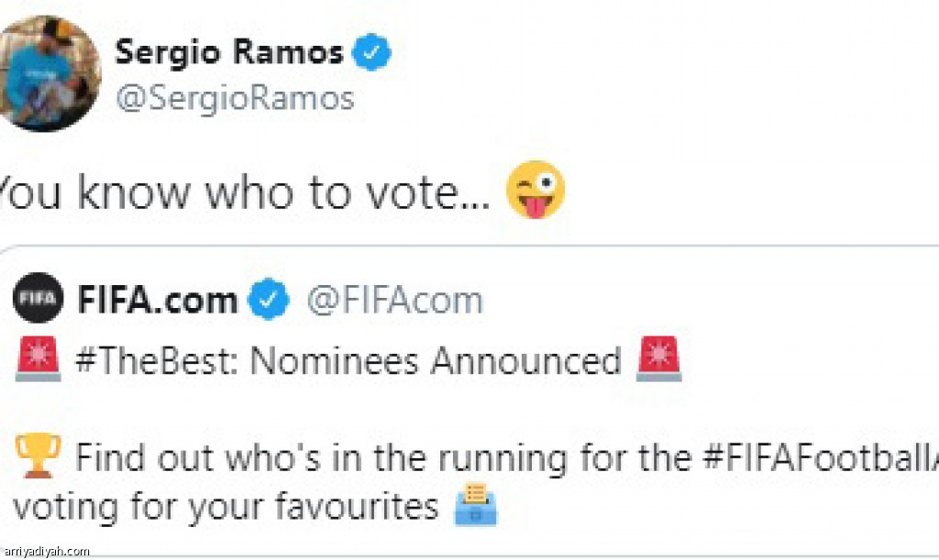Click the gold trophy emoji
This screenshot has height=560, width=939.
coord(38,457)
